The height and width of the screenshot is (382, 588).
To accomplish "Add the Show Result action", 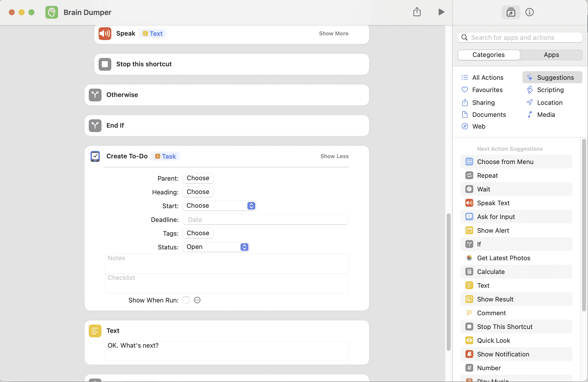I will [516, 299].
